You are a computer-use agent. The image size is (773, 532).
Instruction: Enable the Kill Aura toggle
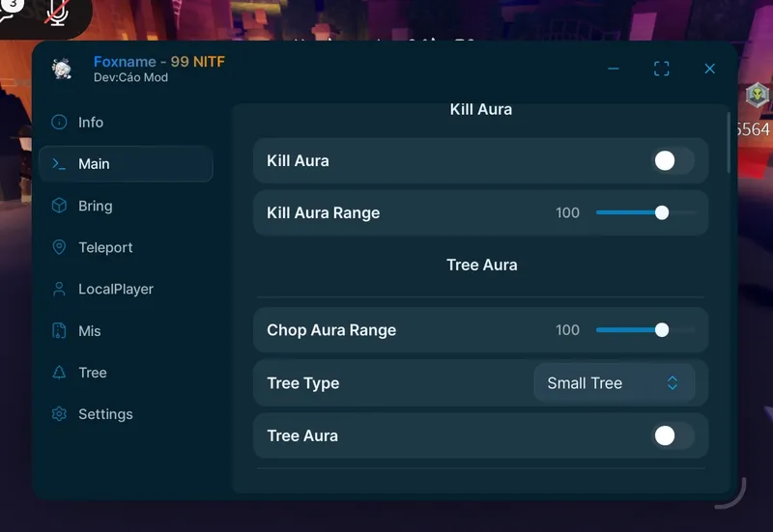(673, 161)
